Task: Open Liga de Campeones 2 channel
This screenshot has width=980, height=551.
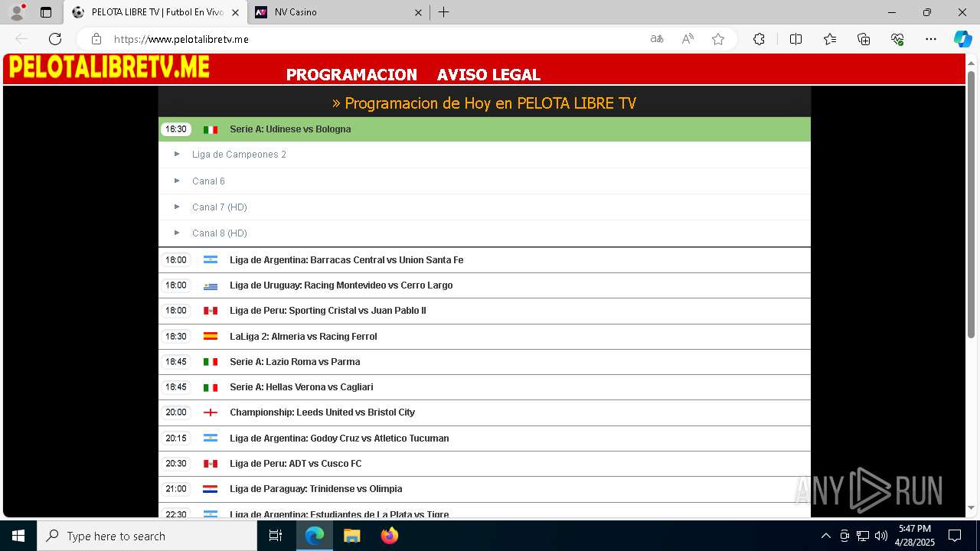Action: (x=239, y=155)
